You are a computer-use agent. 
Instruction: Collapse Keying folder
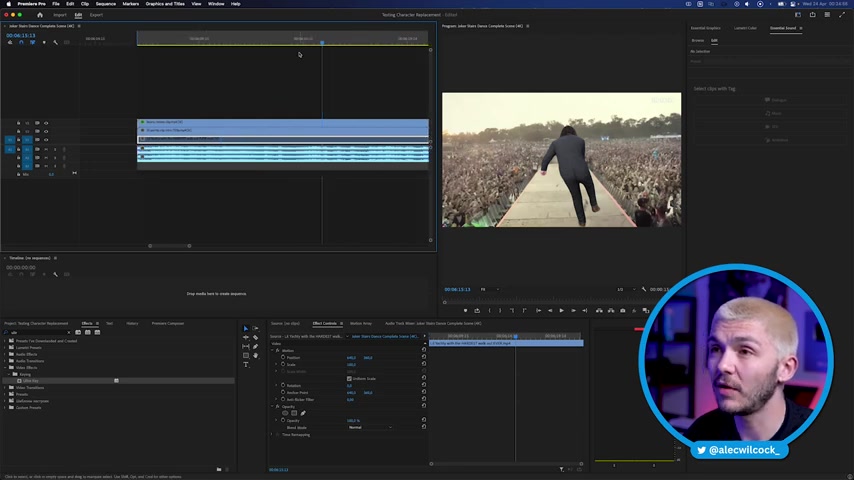(10, 374)
